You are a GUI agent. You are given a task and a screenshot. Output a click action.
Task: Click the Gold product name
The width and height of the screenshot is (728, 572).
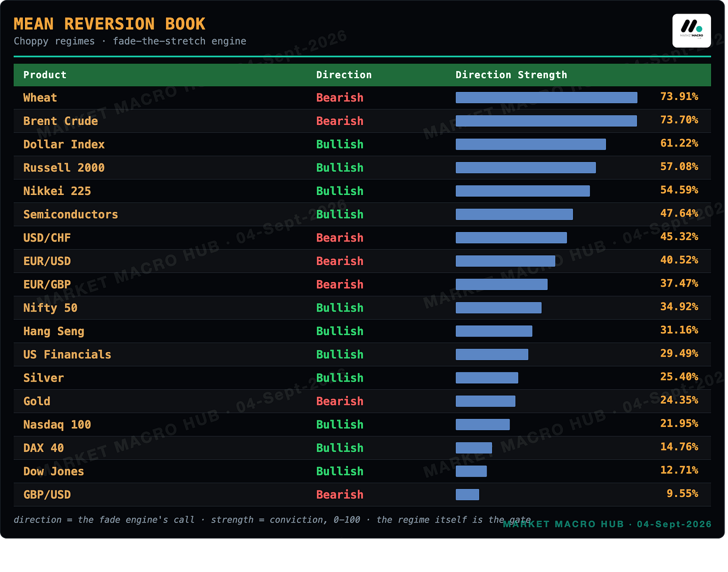tap(37, 401)
